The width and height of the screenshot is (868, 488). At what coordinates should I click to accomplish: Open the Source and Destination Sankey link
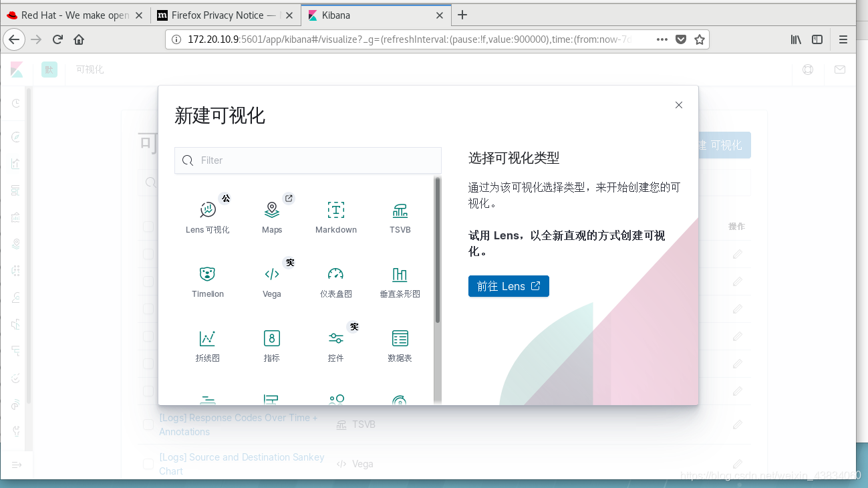click(x=242, y=464)
